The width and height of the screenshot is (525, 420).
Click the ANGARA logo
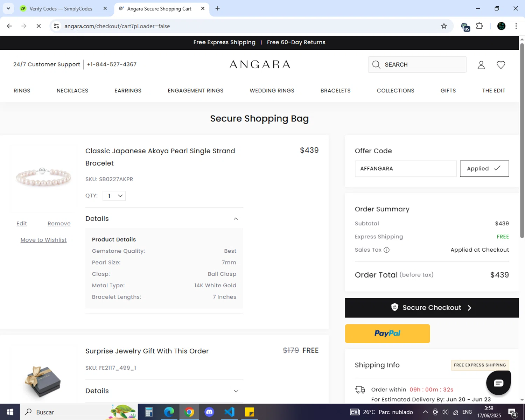260,64
